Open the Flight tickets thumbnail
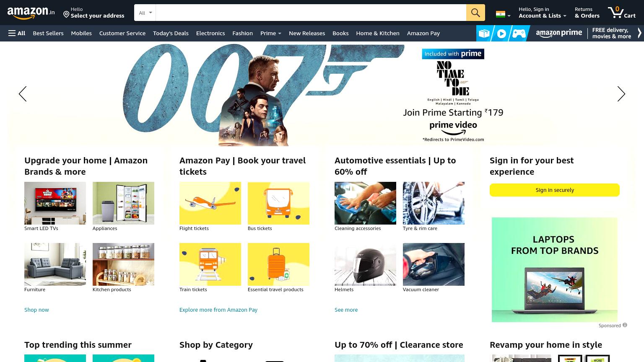 (x=210, y=203)
